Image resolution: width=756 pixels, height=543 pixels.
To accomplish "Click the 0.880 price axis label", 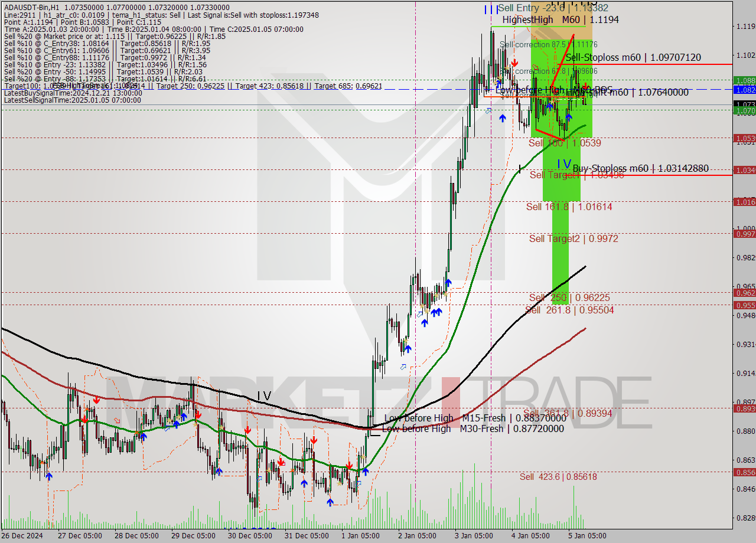I will pos(745,431).
